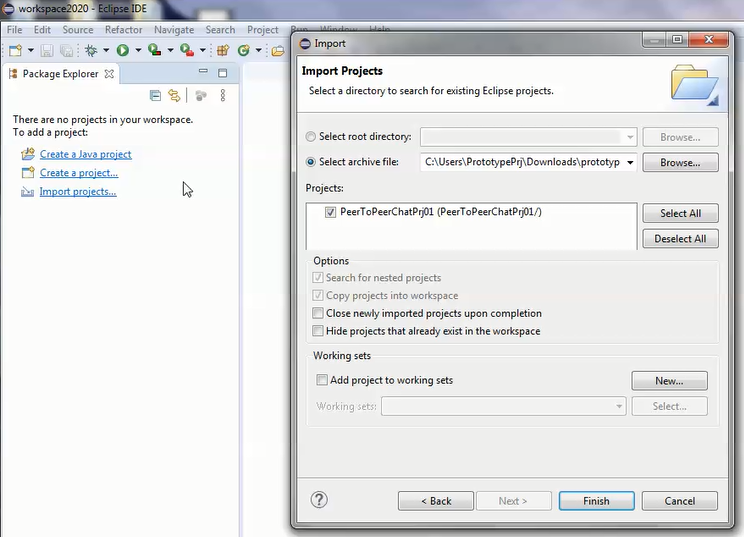Click New working set button
Screen dimensions: 744x537
669,380
